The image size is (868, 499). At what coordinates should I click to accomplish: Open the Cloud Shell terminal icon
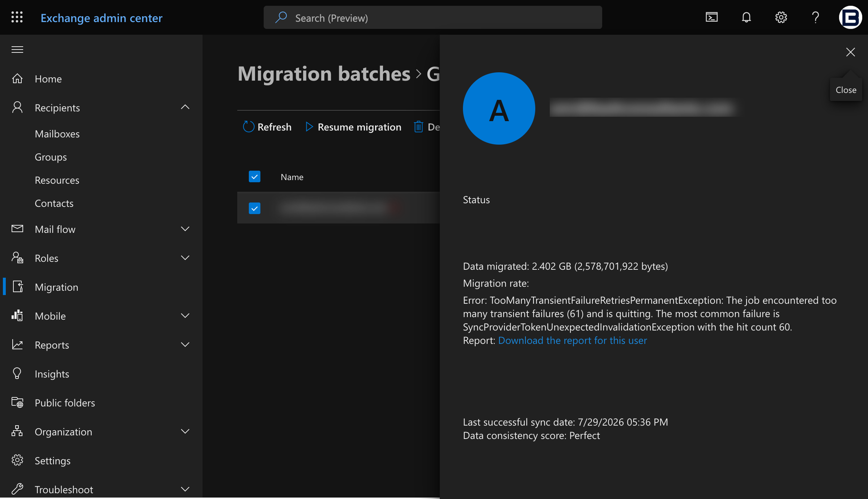pyautogui.click(x=711, y=17)
